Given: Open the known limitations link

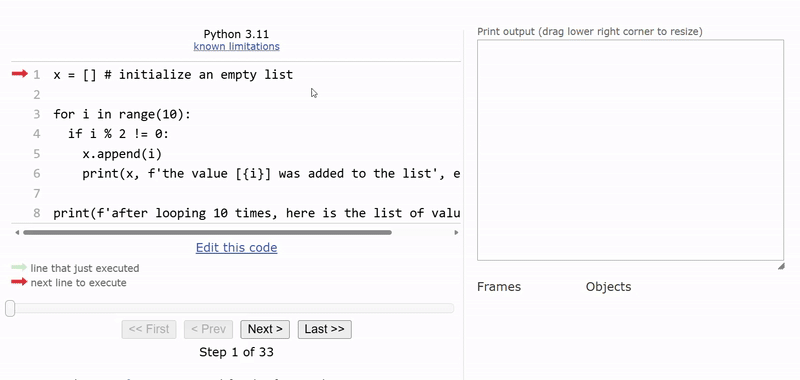Looking at the screenshot, I should click(x=236, y=46).
